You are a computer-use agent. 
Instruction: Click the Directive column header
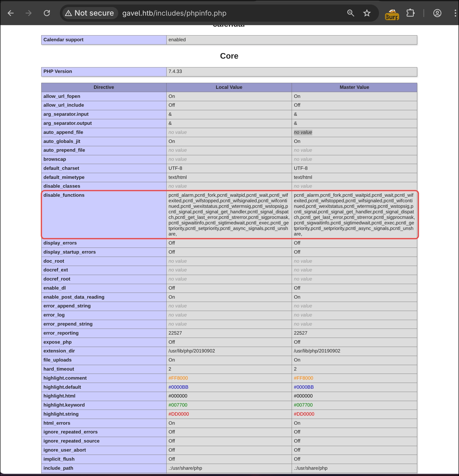104,87
